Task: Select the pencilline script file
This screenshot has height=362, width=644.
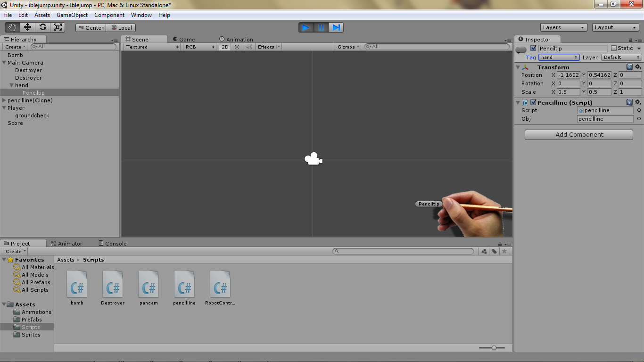Action: [x=184, y=288]
